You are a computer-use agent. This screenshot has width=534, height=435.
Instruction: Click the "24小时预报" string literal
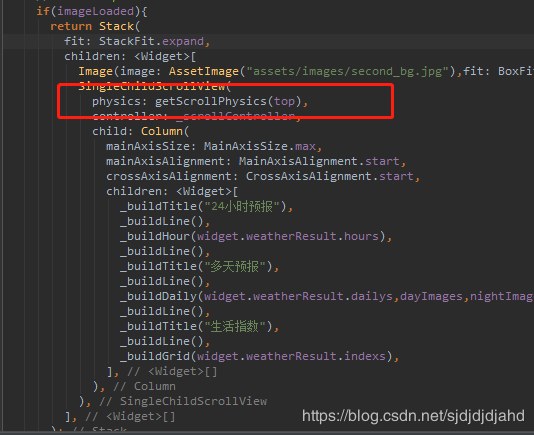(x=242, y=206)
